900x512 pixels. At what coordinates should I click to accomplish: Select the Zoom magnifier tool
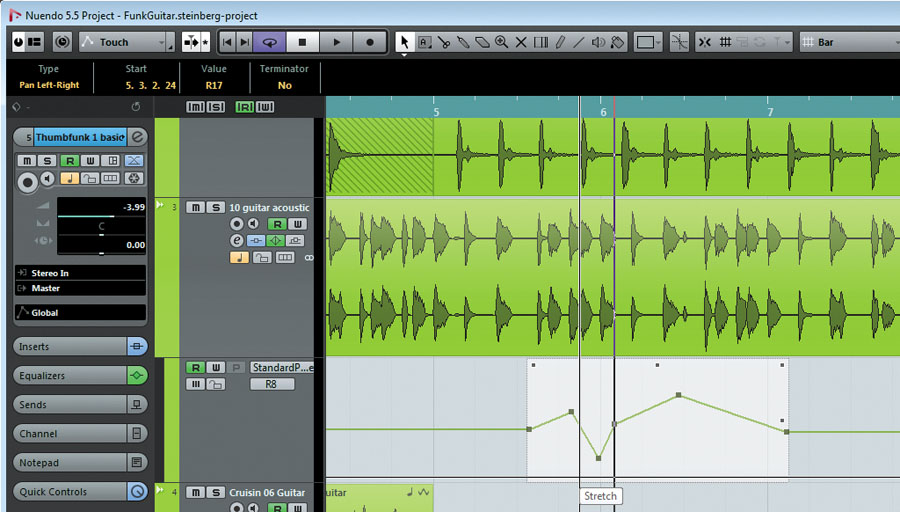click(x=501, y=42)
